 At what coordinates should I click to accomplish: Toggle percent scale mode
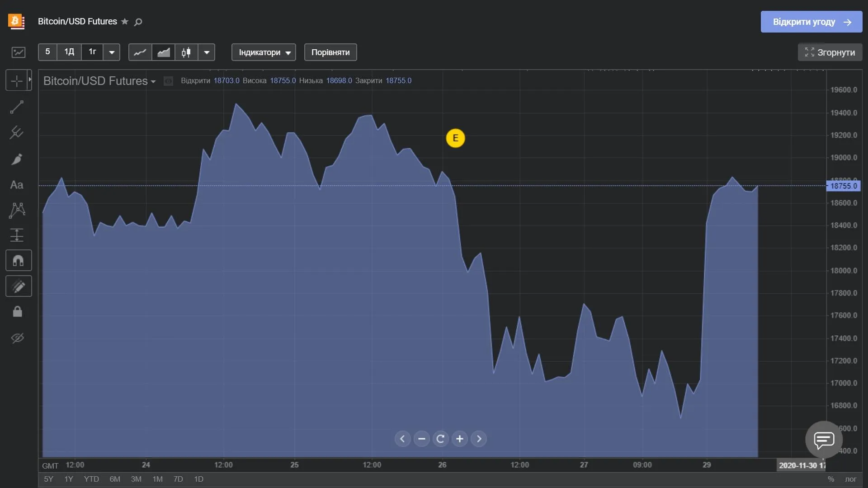pyautogui.click(x=831, y=479)
